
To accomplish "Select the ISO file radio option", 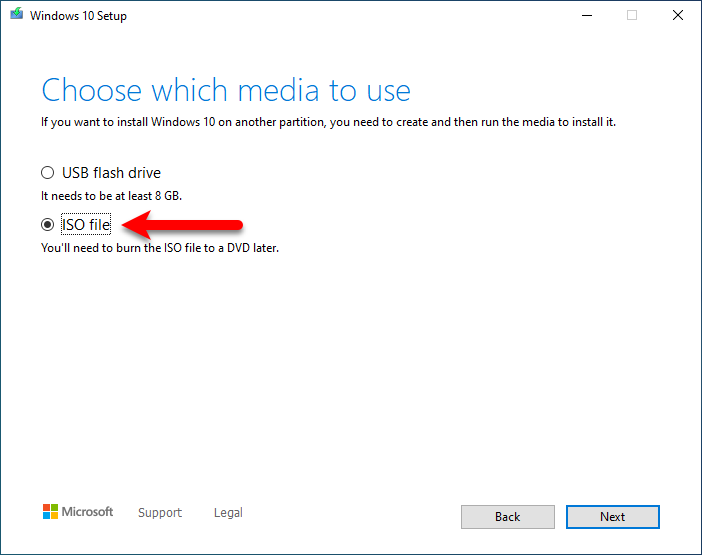I will pyautogui.click(x=47, y=224).
